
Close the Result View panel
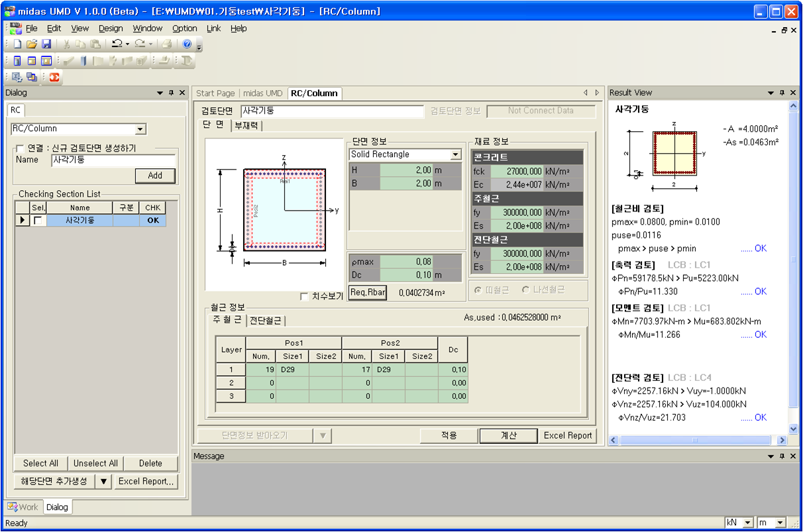(x=792, y=93)
